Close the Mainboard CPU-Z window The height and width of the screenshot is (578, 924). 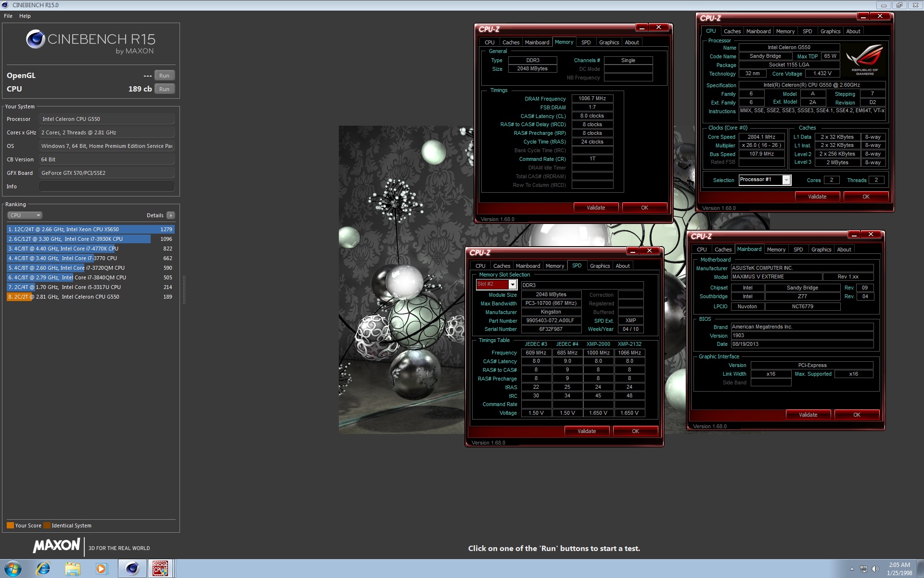(x=870, y=234)
